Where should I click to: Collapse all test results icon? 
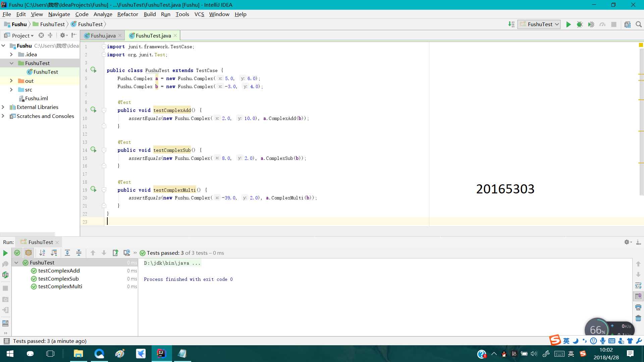tap(79, 253)
